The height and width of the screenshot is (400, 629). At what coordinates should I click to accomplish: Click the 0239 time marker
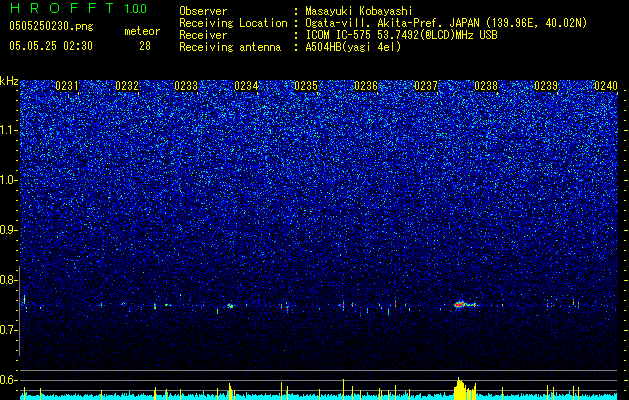coord(546,86)
